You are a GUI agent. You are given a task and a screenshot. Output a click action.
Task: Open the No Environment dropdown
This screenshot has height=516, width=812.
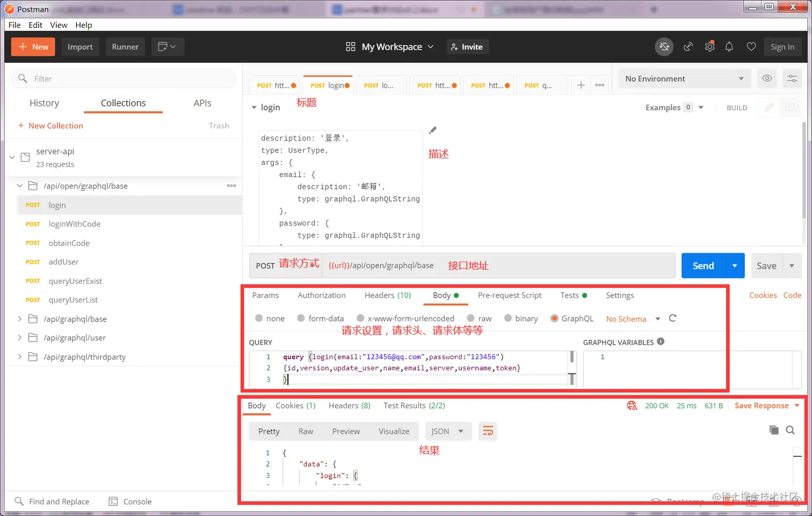click(x=685, y=78)
